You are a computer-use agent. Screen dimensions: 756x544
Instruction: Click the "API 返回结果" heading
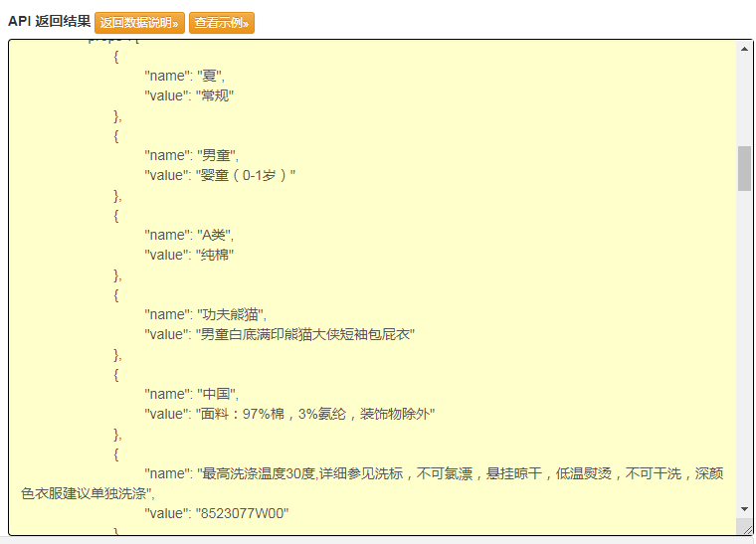tap(49, 21)
